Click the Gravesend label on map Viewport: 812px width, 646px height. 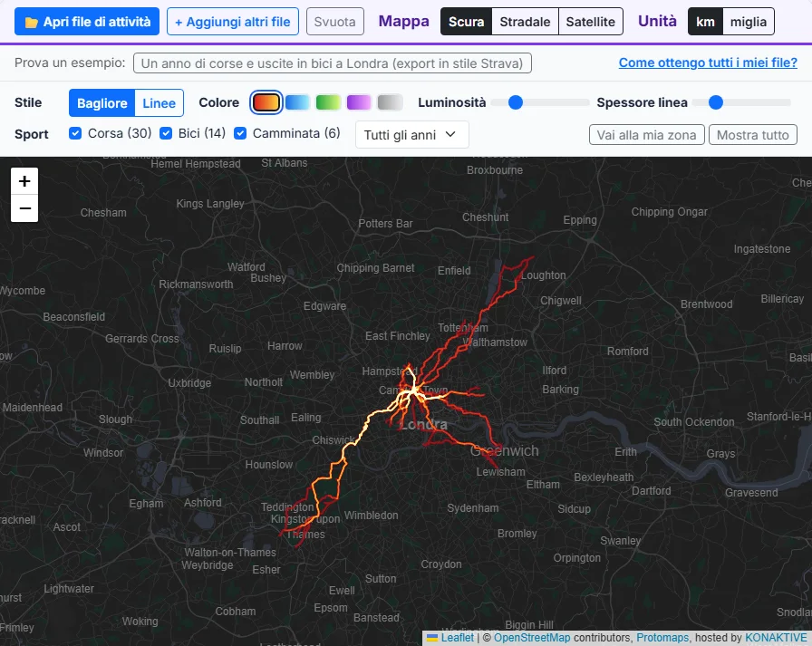point(751,493)
